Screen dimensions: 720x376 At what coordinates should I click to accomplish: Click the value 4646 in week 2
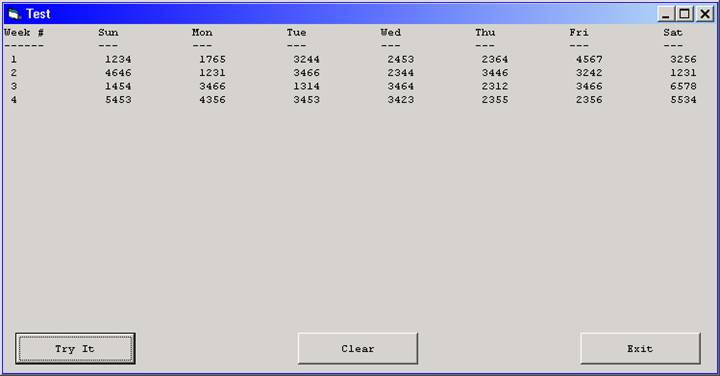[118, 73]
